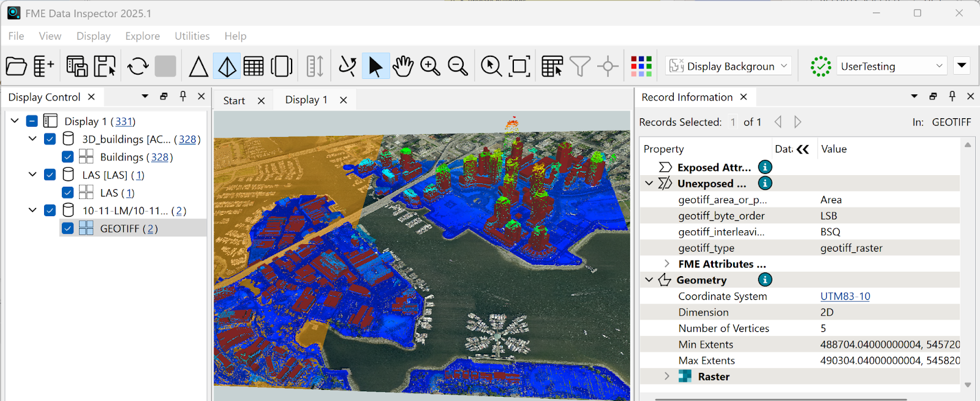980x401 pixels.
Task: Collapse the 3D_buildings tree node
Action: [x=32, y=139]
